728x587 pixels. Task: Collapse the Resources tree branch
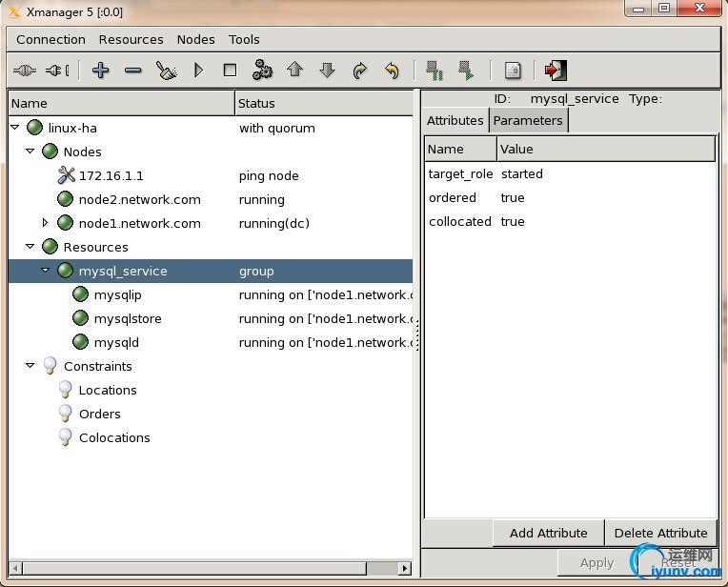click(x=30, y=246)
